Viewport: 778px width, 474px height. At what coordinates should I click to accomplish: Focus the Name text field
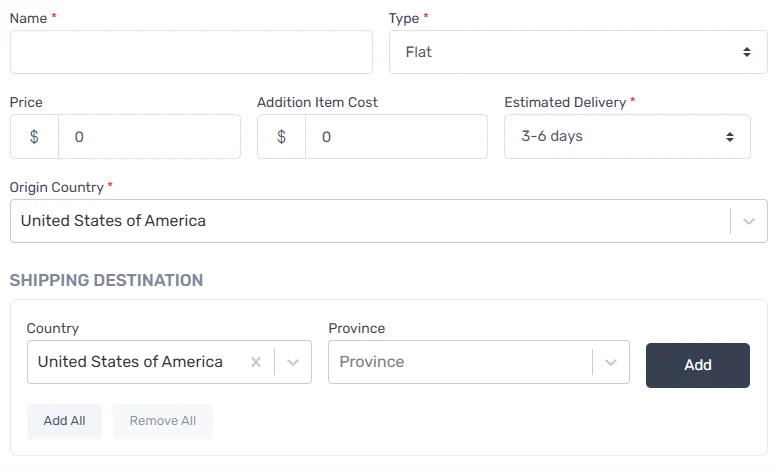tap(191, 52)
